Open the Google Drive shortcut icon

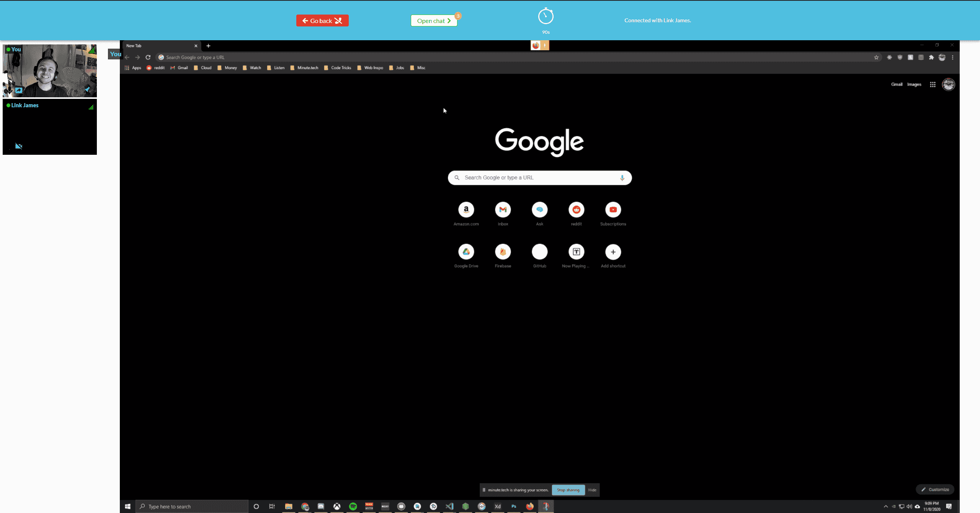(x=466, y=252)
